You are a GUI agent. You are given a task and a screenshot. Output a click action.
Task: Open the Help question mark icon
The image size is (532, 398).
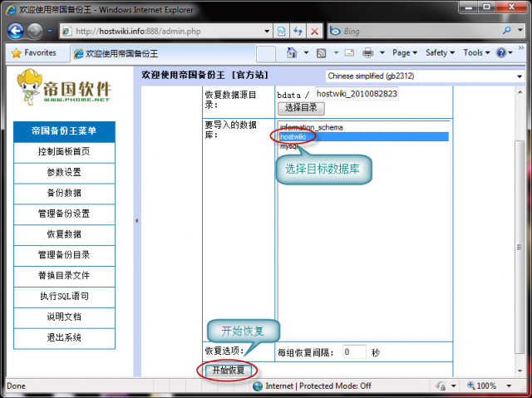coord(501,53)
